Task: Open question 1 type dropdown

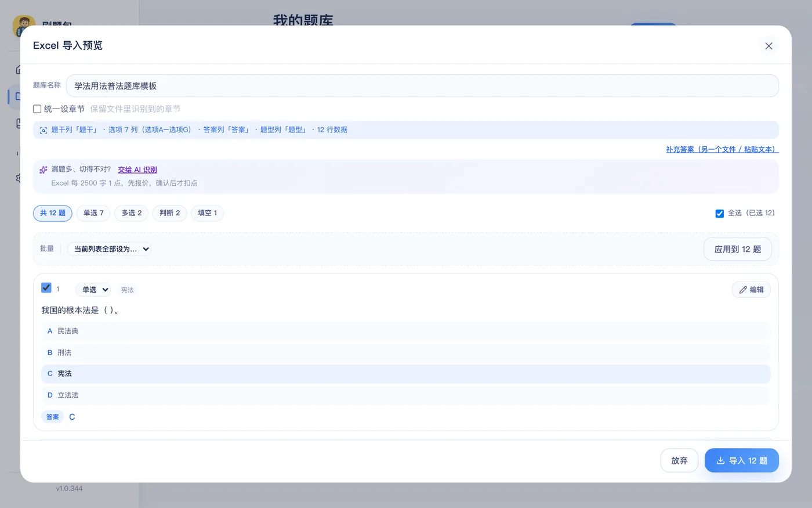Action: (x=93, y=290)
